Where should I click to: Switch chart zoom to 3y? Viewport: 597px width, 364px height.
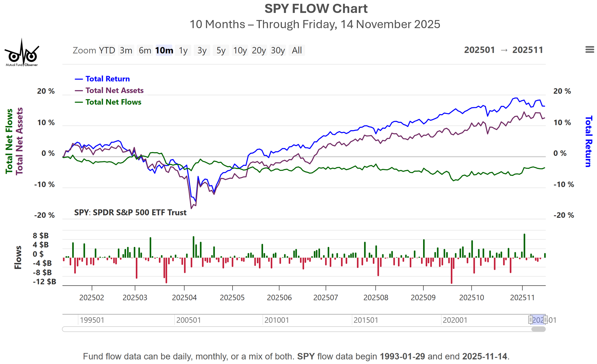[x=202, y=50]
